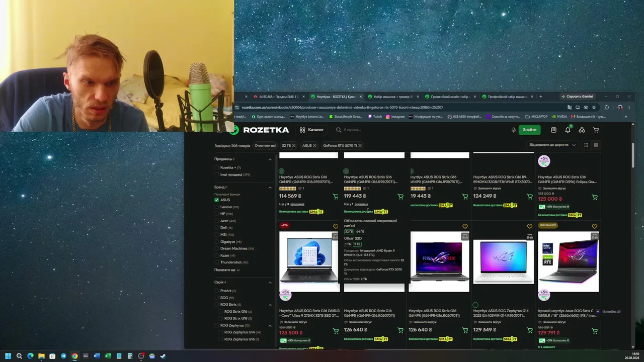This screenshot has height=362, width=644.
Task: Bookmark this page with the star icon
Action: point(594,107)
